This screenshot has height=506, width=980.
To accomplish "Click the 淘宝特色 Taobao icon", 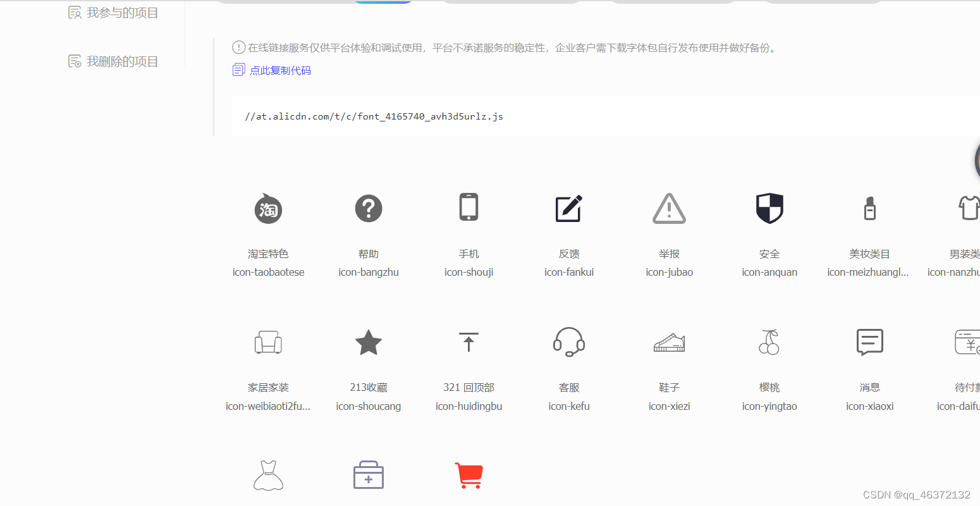I will point(268,209).
